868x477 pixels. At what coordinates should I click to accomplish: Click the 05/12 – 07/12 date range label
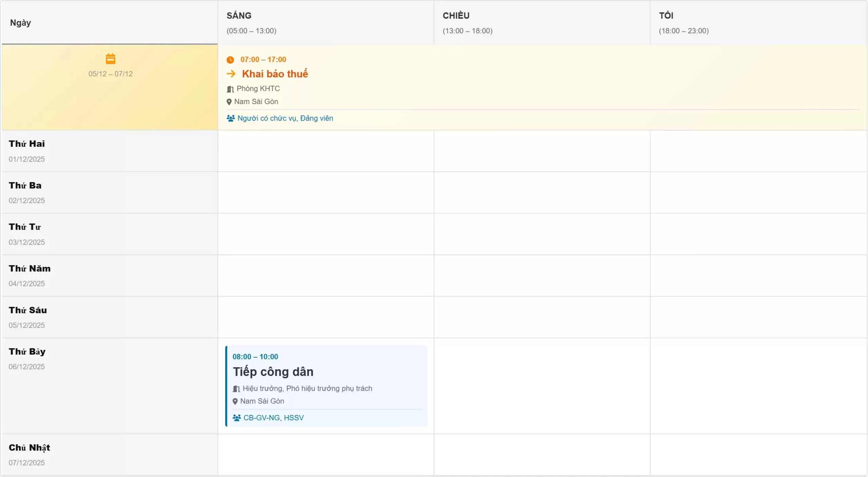110,74
